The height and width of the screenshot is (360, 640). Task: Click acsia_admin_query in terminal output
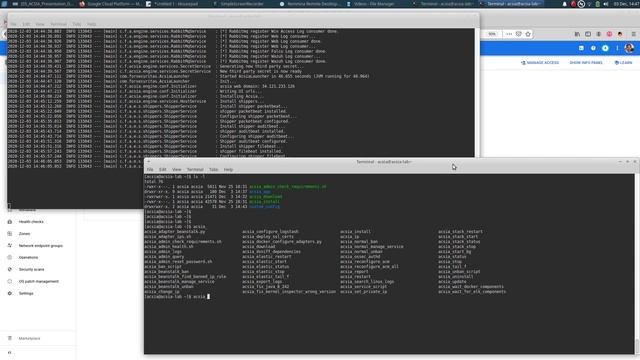pos(164,257)
